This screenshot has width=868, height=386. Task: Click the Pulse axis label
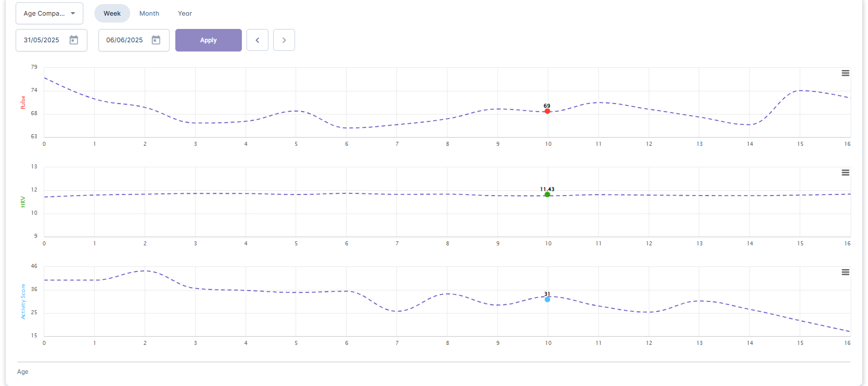coord(23,102)
